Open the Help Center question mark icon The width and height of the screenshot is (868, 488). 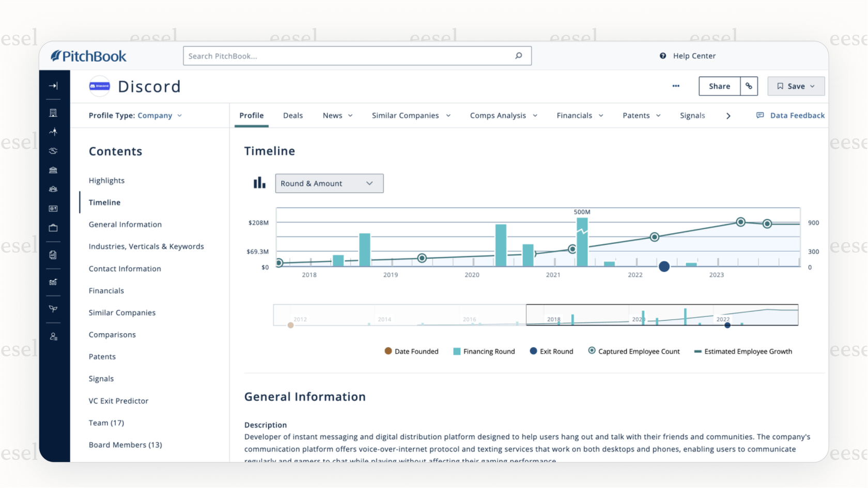coord(663,56)
